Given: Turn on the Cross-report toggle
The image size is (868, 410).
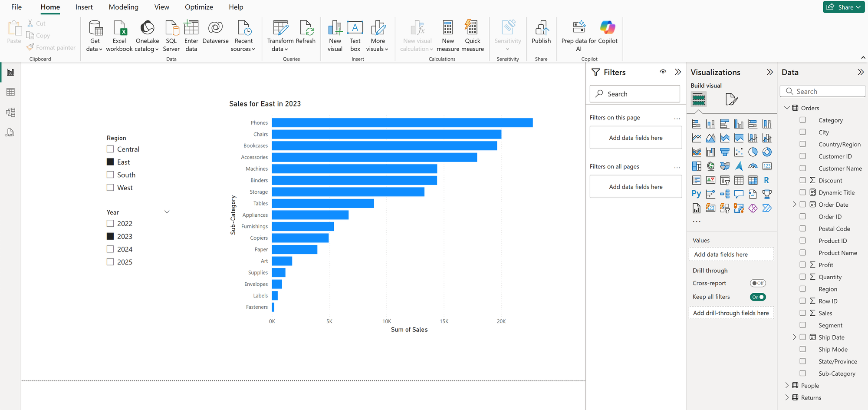Looking at the screenshot, I should click(758, 283).
